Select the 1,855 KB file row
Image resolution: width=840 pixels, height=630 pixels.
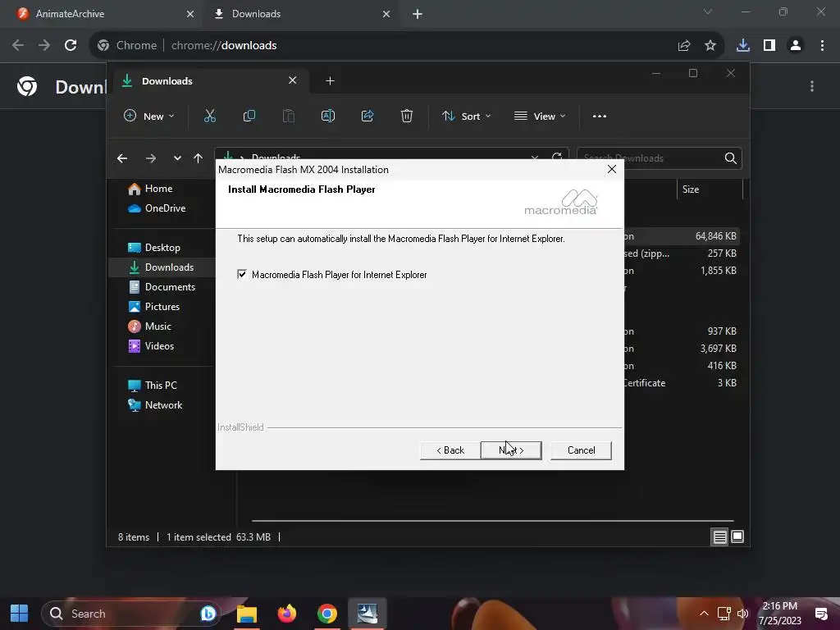682,271
